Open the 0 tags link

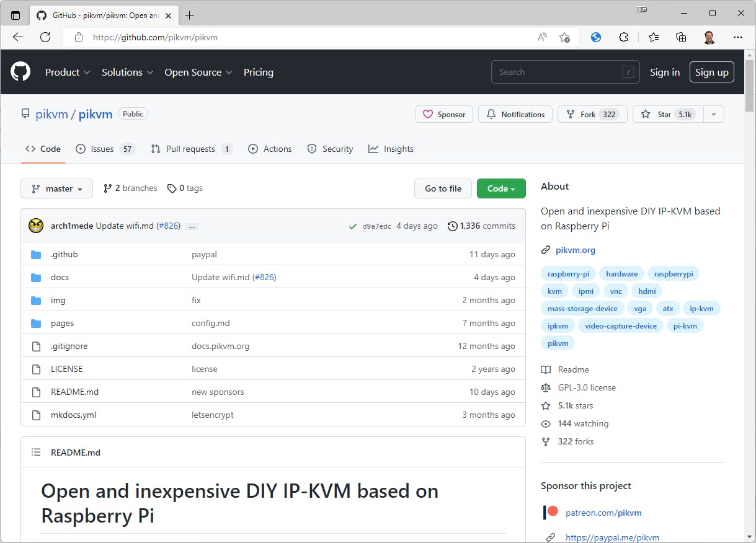coord(185,188)
